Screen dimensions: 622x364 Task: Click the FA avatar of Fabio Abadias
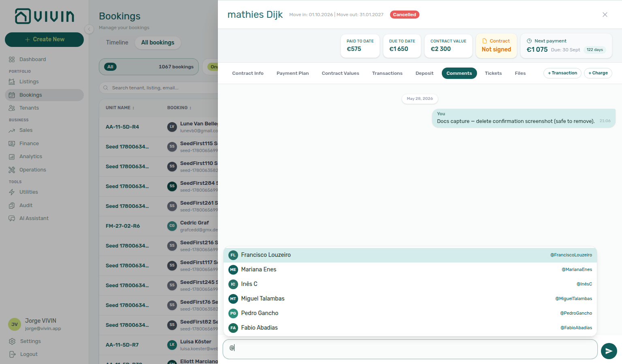(x=233, y=328)
